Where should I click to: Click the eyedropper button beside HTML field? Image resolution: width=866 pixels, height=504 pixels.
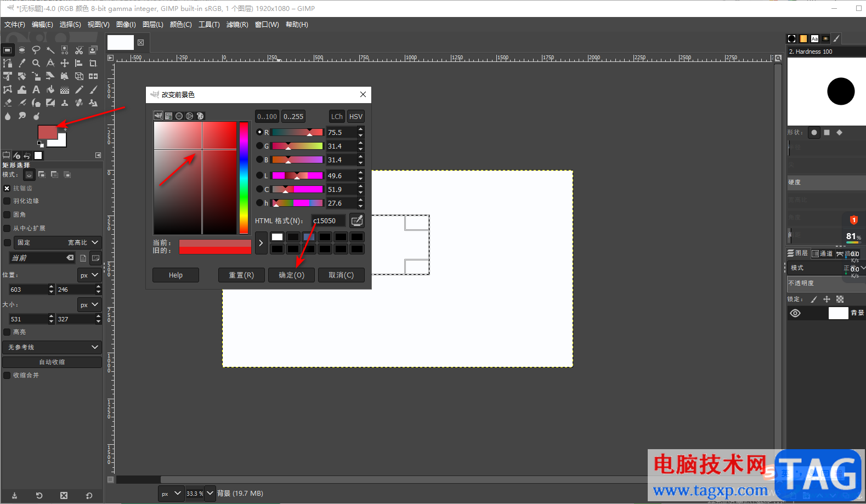pos(357,220)
